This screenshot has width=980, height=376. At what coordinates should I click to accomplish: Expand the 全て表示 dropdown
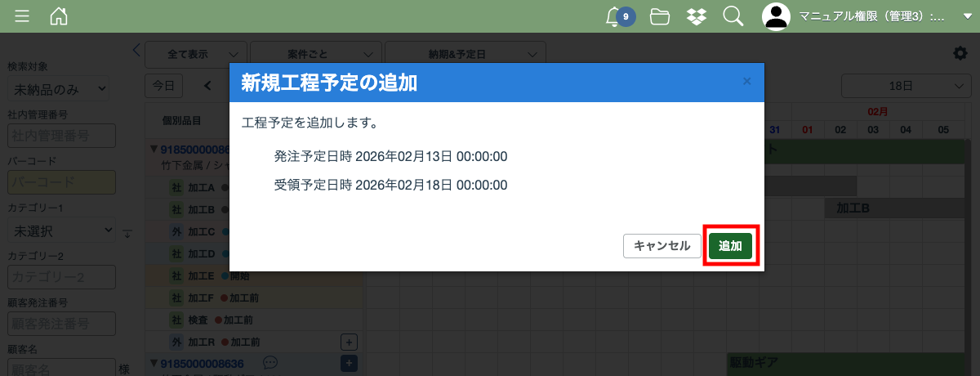coord(196,54)
